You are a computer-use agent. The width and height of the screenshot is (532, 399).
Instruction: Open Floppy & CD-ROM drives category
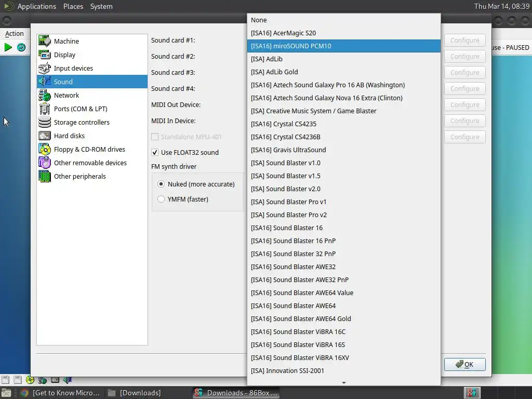92,149
